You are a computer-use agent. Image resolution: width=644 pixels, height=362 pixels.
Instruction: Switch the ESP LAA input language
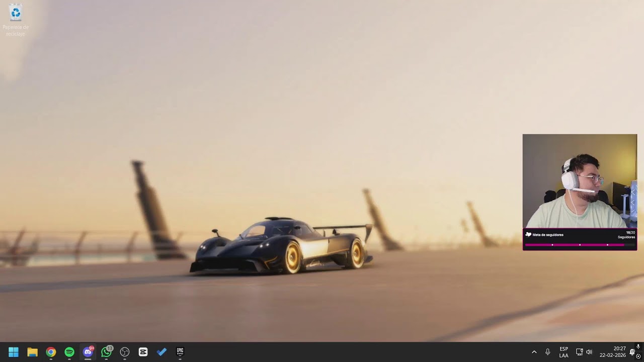pos(563,352)
